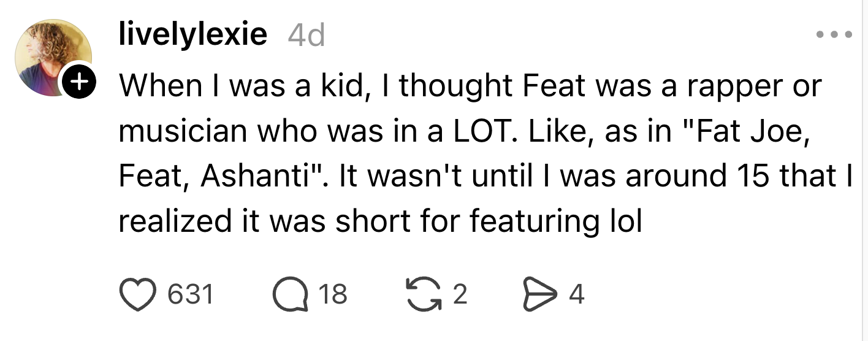Image resolution: width=868 pixels, height=341 pixels.
Task: Follow livelylexie via the plus badge
Action: pos(77,79)
